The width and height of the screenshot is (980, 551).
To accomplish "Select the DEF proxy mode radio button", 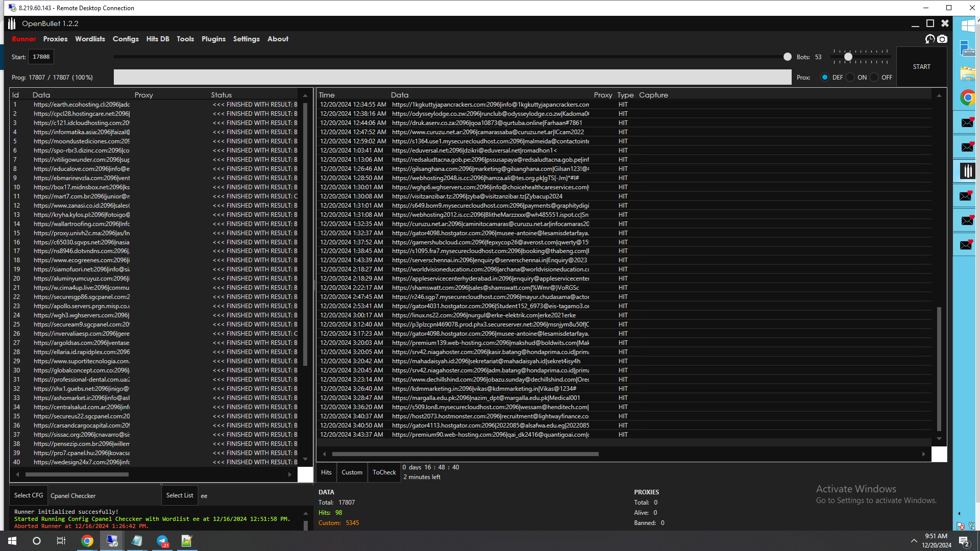I will [825, 78].
